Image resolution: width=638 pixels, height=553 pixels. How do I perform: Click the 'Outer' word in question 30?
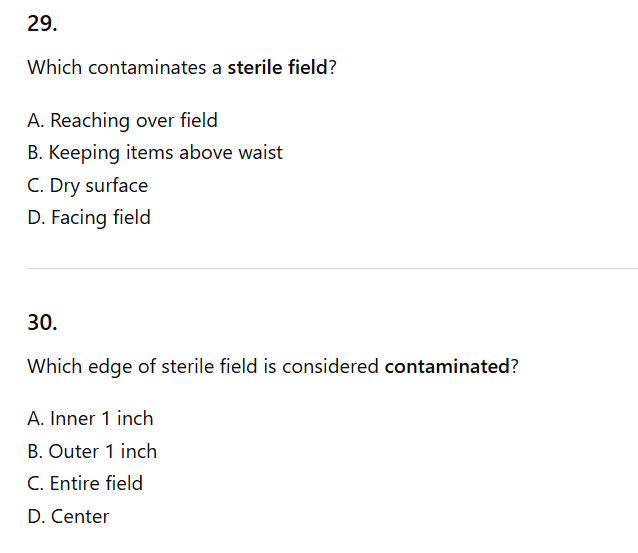pyautogui.click(x=74, y=451)
